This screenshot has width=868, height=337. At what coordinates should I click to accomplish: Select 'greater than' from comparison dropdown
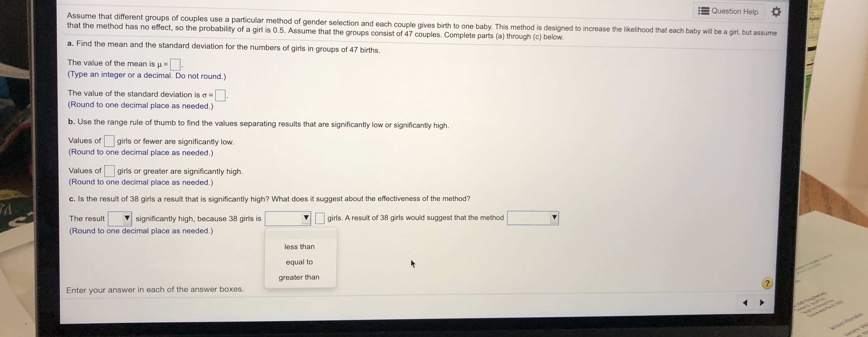(300, 277)
